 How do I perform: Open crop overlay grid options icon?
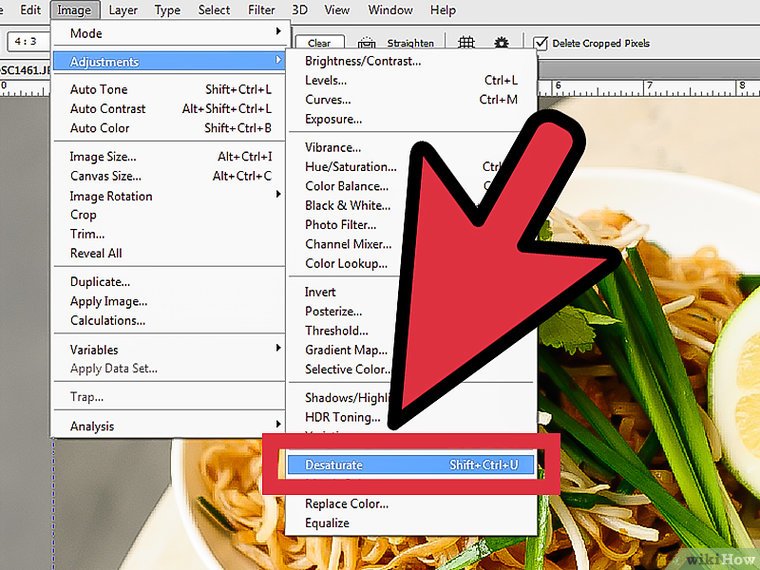pos(466,43)
